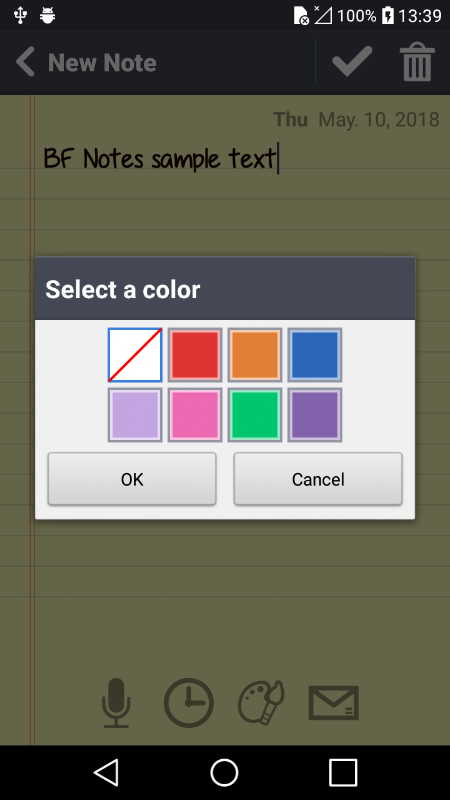Dismiss dialog with Cancel button

[x=318, y=479]
